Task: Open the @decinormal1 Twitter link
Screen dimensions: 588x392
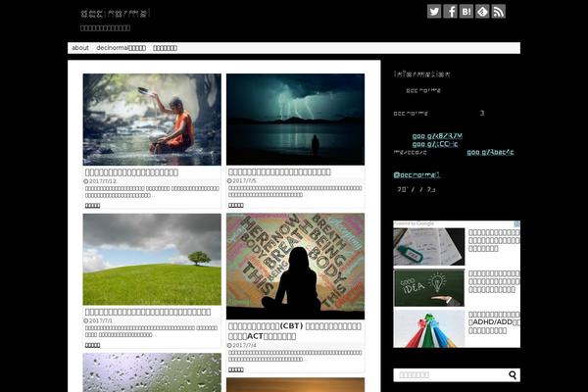Action: tap(416, 174)
